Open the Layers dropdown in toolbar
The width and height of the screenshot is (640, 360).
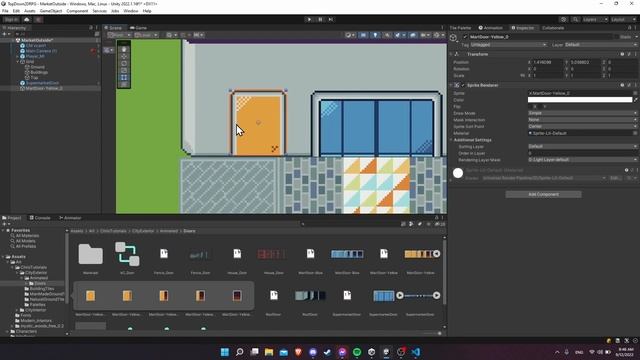595,20
